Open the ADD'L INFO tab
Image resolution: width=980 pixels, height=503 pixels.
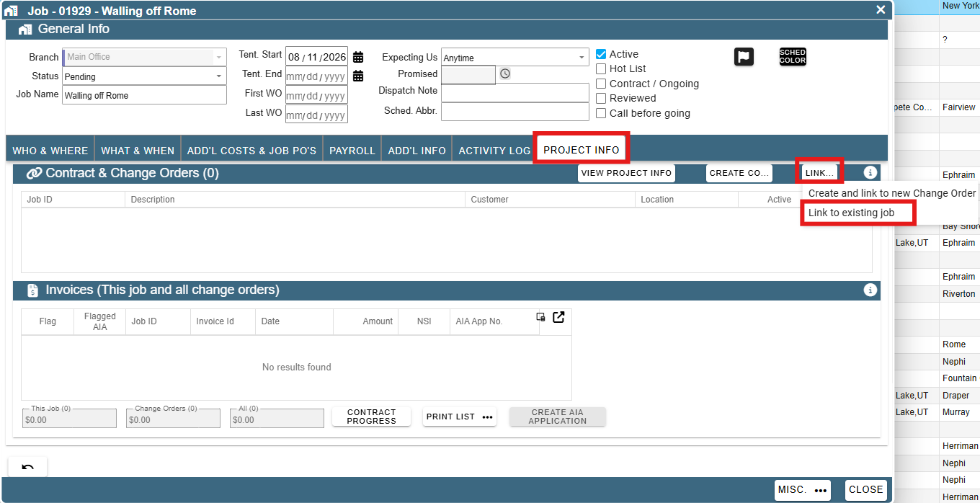click(x=417, y=151)
